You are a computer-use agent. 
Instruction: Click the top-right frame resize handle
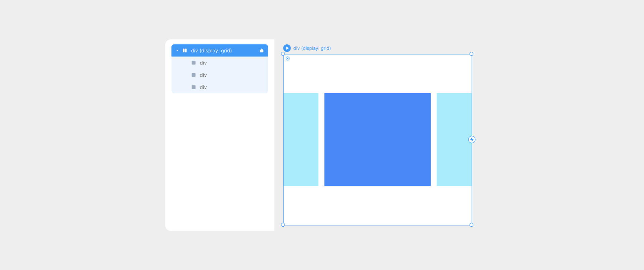pos(471,54)
